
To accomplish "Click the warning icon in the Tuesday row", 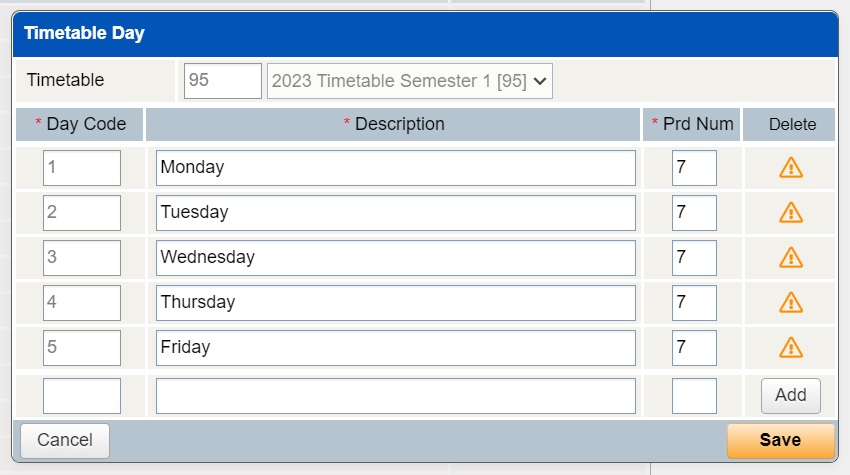I will click(x=790, y=213).
